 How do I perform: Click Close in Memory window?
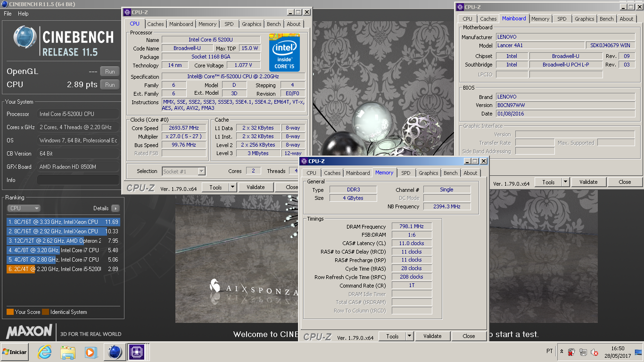click(x=469, y=336)
